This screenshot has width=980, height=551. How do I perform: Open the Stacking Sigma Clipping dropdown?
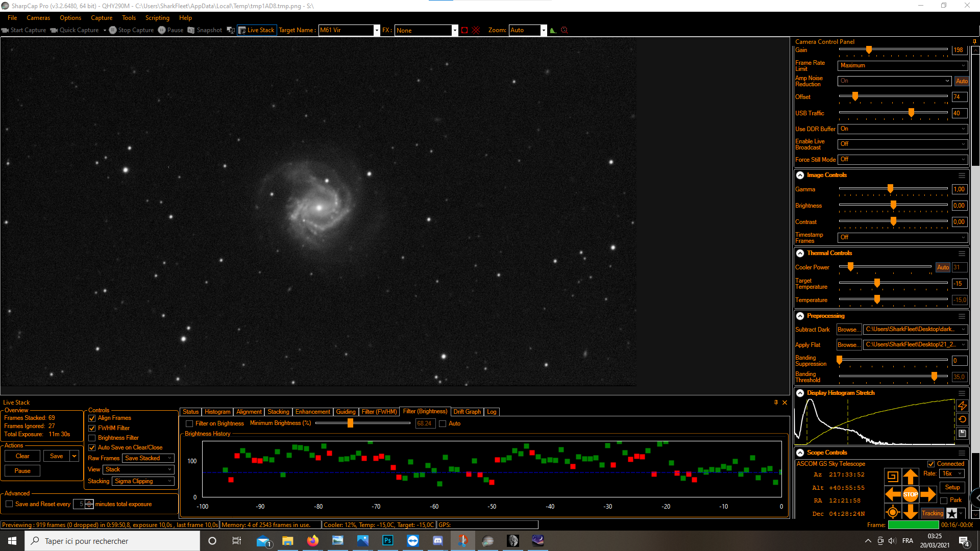click(143, 481)
